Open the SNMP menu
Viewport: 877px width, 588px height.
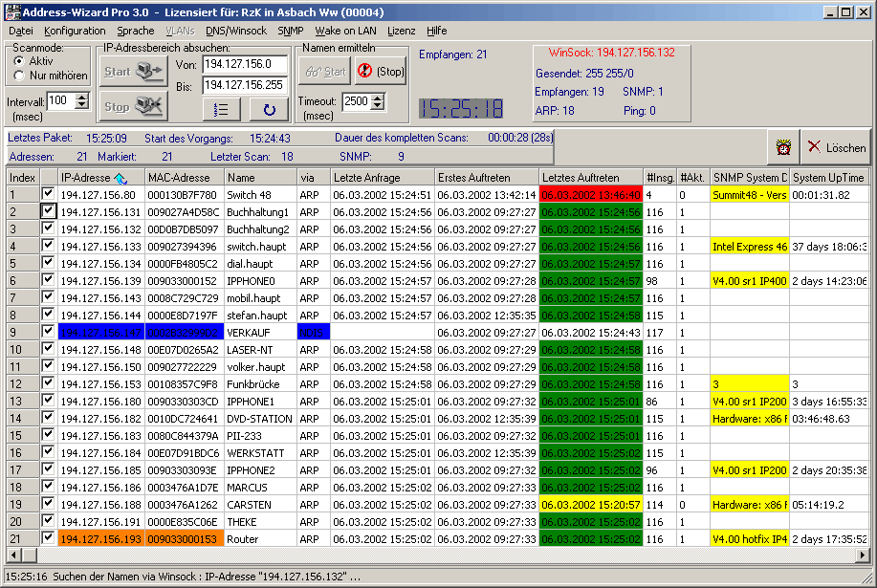291,31
